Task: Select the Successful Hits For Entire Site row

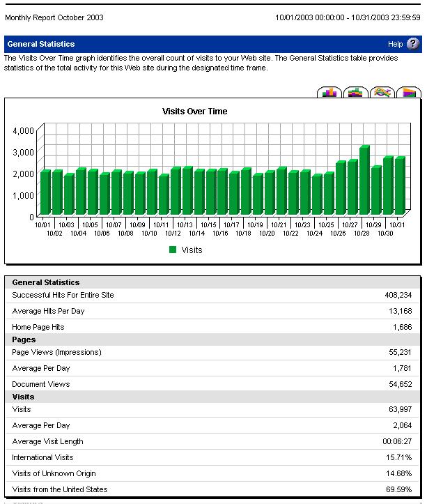Action: [x=63, y=296]
